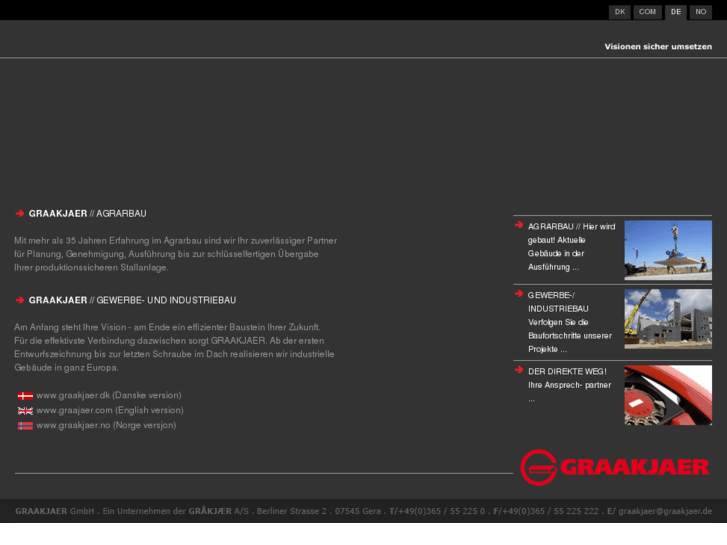Open www.graajaer.com English version link
Viewport: 727px width, 545px height.
coord(110,410)
